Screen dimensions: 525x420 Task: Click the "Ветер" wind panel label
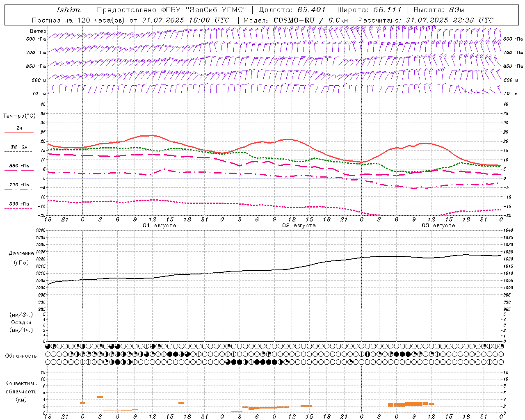38,31
